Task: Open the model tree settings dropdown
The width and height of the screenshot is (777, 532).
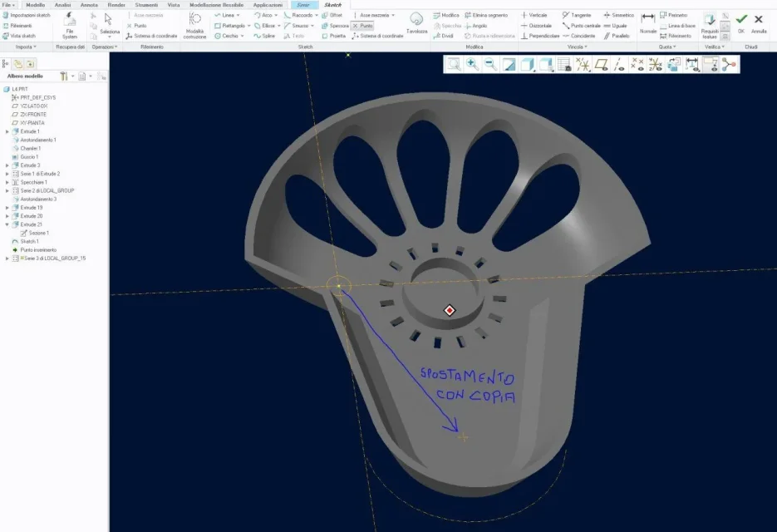Action: pyautogui.click(x=66, y=76)
